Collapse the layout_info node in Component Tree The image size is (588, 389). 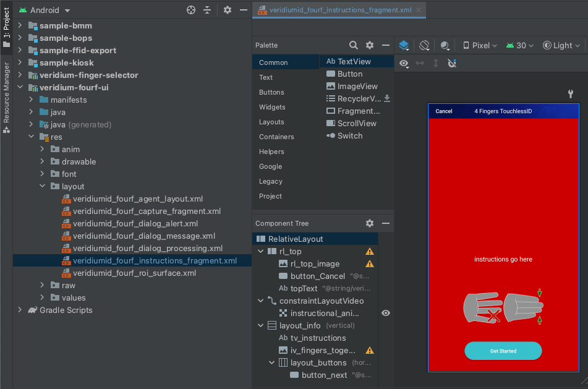tap(260, 325)
